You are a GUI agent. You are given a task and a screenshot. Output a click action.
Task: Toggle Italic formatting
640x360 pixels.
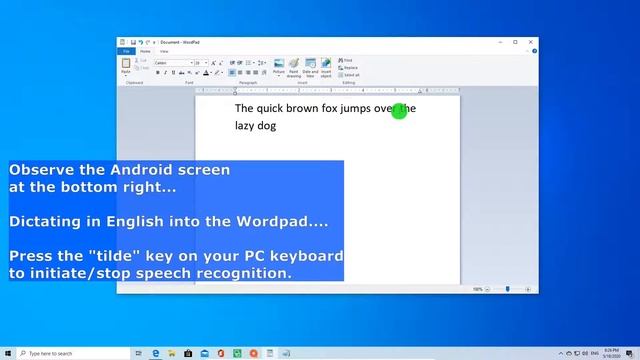(165, 73)
